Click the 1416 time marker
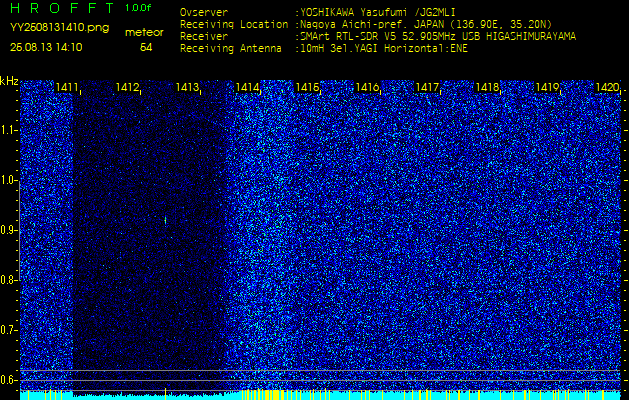 [367, 87]
